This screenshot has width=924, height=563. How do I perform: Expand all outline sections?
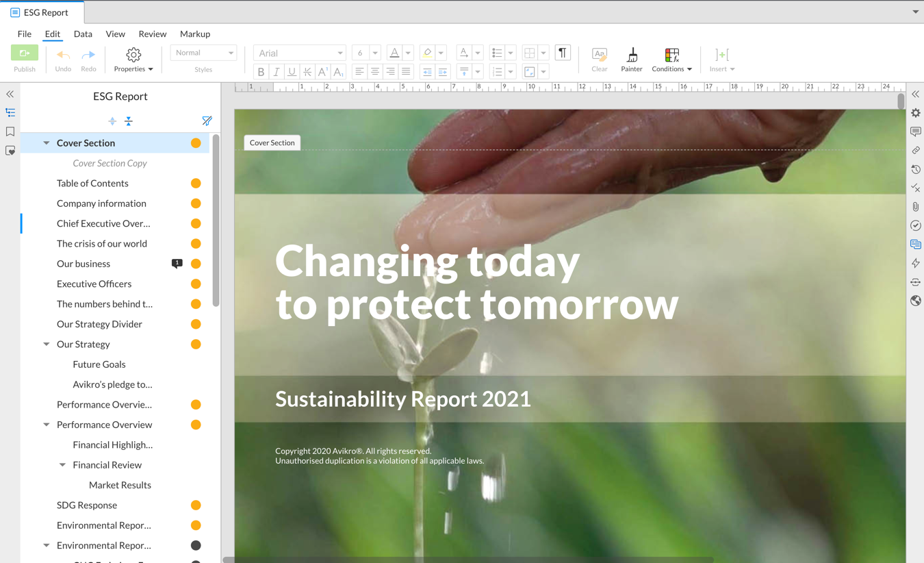click(x=112, y=121)
